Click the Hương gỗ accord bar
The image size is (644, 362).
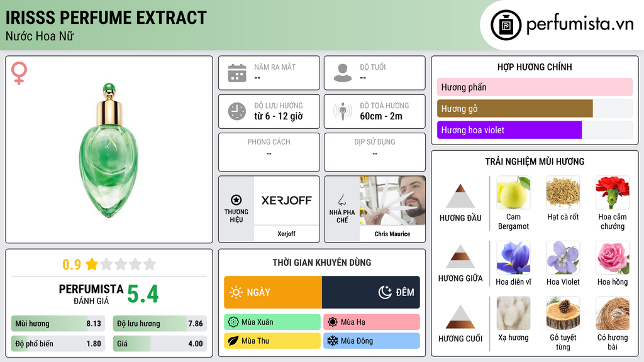[x=535, y=108]
